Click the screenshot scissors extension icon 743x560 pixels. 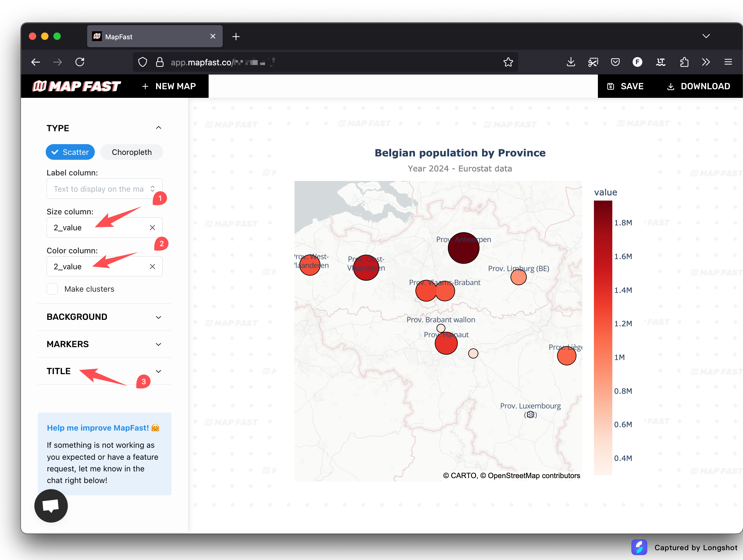593,62
